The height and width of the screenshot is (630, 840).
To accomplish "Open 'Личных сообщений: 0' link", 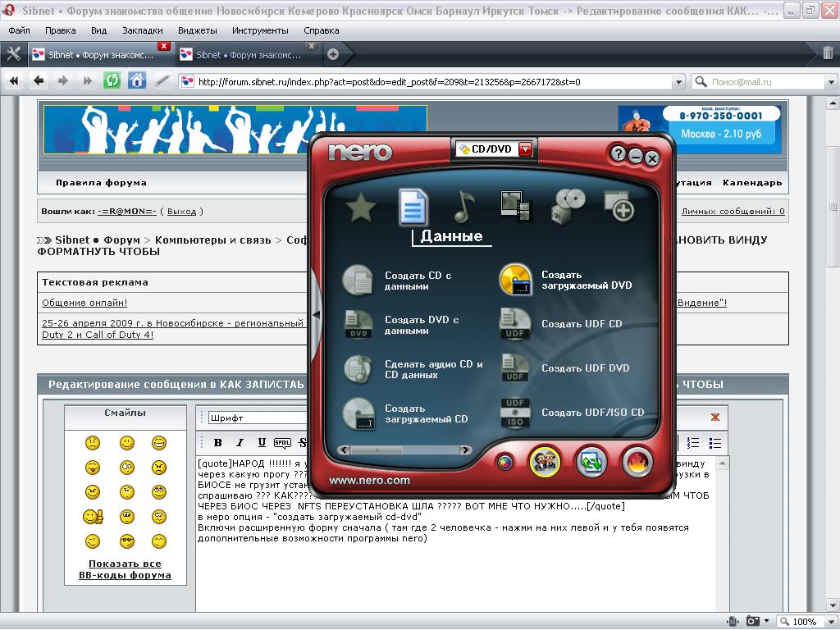I will [x=733, y=212].
